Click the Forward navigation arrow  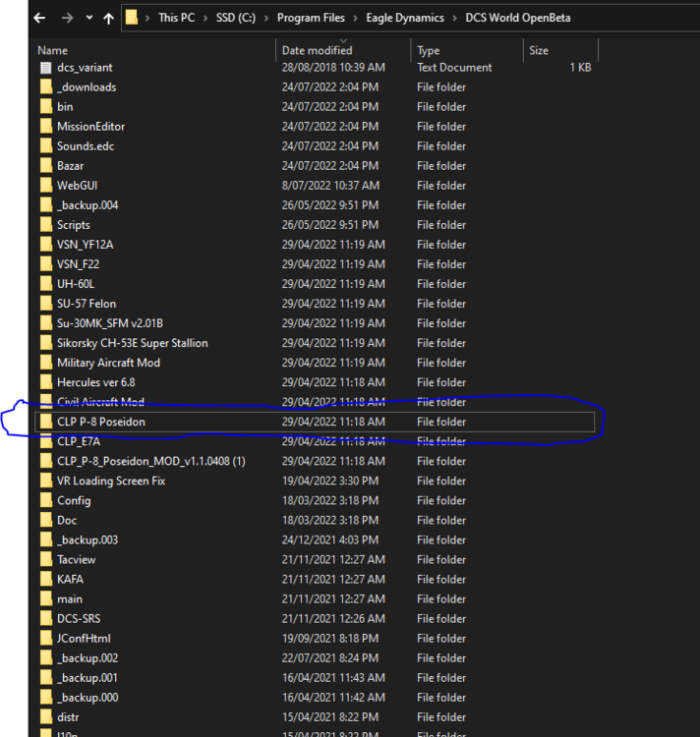(x=67, y=18)
